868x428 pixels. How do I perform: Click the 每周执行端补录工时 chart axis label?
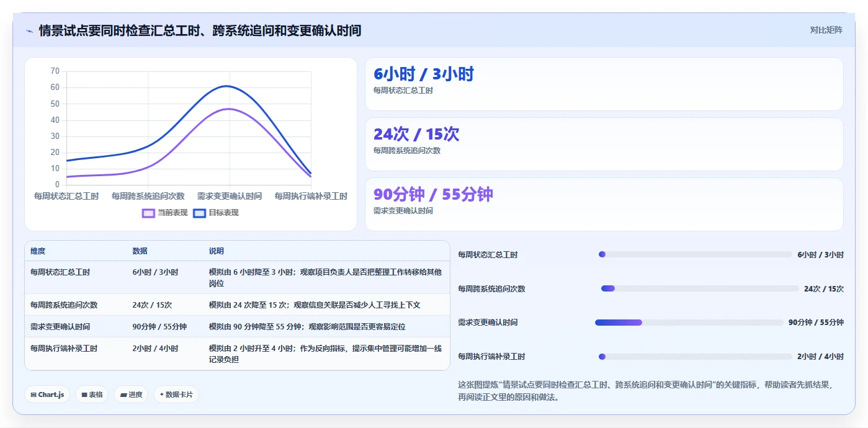[x=311, y=196]
